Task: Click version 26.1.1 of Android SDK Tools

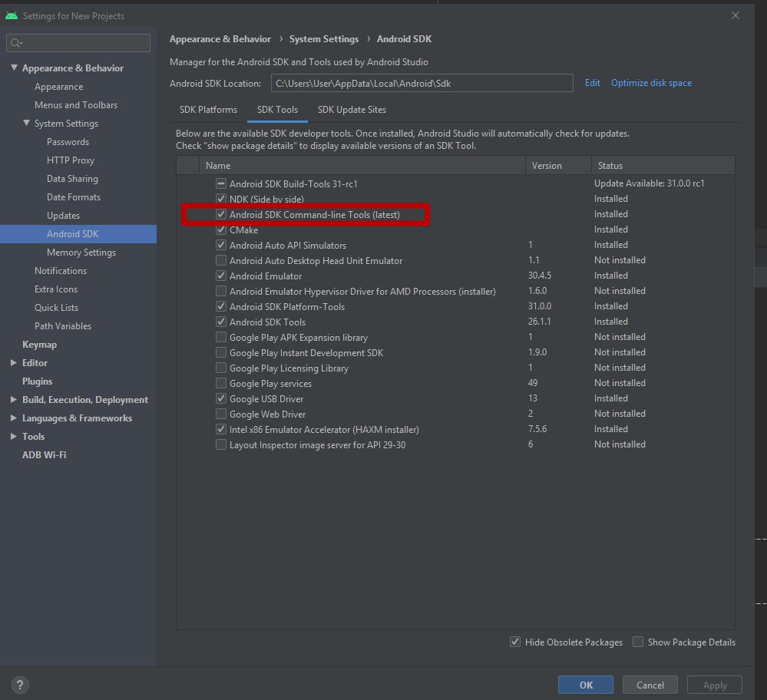Action: click(539, 322)
